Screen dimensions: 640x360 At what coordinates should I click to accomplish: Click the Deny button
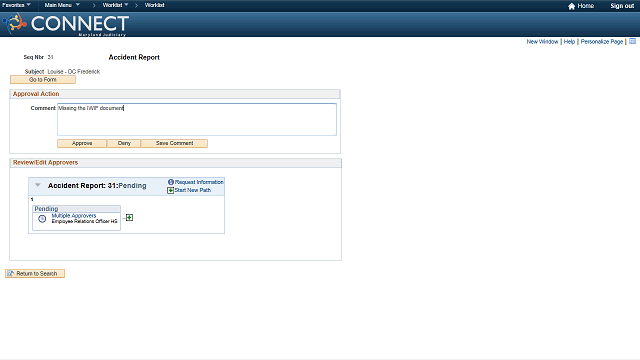pos(124,143)
